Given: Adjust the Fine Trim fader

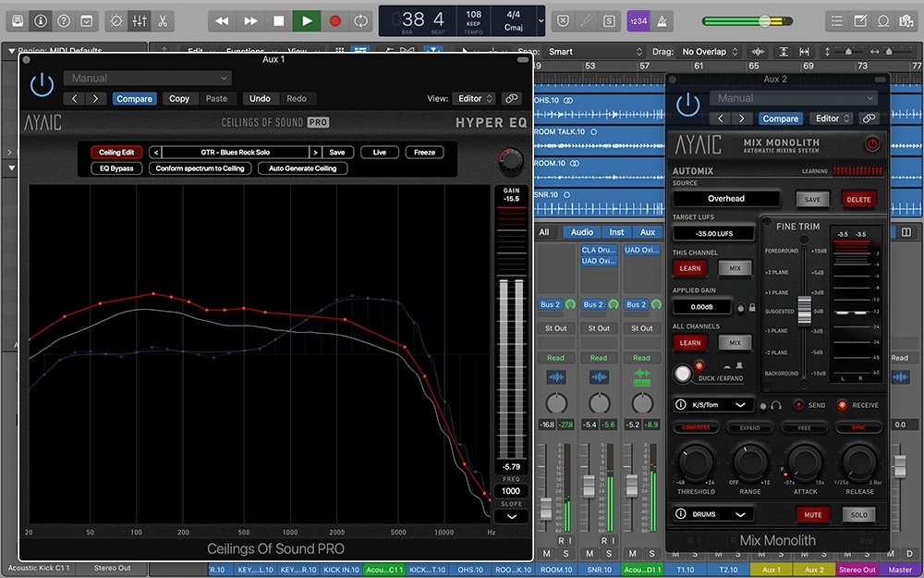Looking at the screenshot, I should 804,311.
